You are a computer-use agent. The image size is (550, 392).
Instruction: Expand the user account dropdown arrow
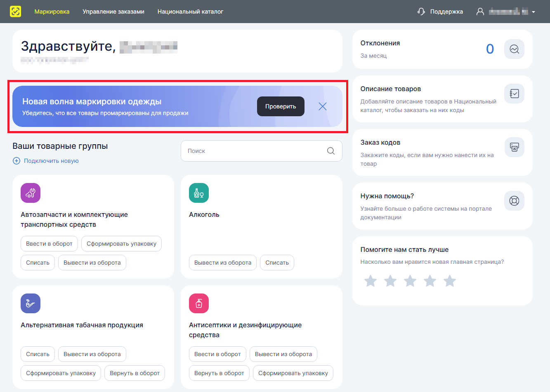[x=533, y=12]
